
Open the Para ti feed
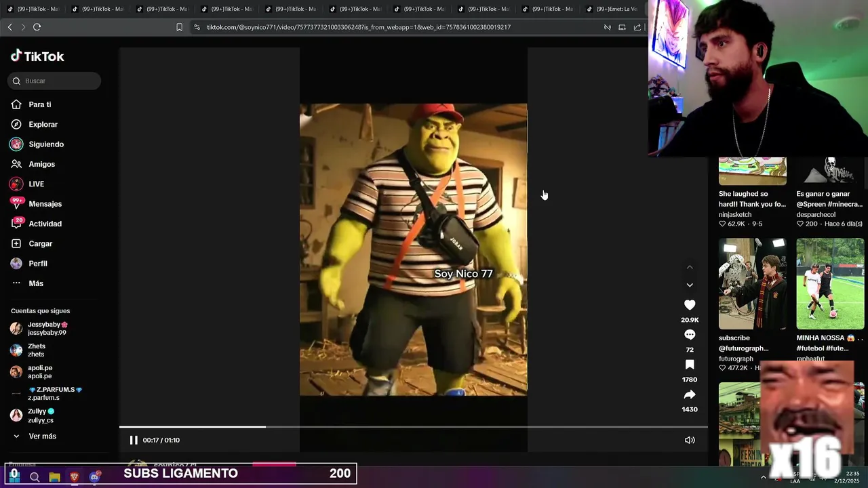coord(39,104)
